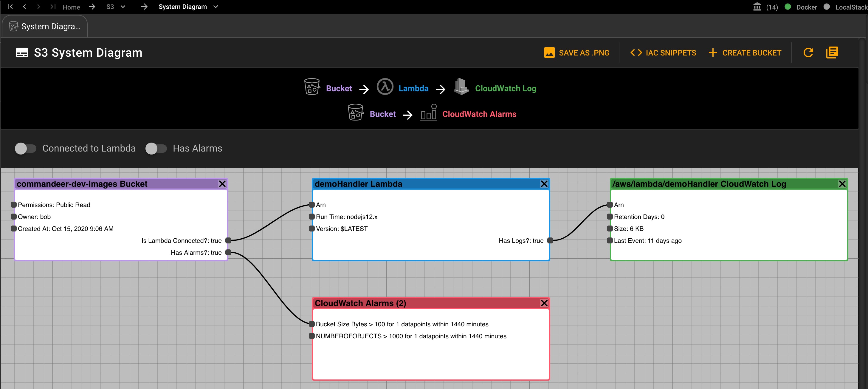Image resolution: width=868 pixels, height=389 pixels.
Task: Select the System Diagram tab
Action: coord(45,26)
